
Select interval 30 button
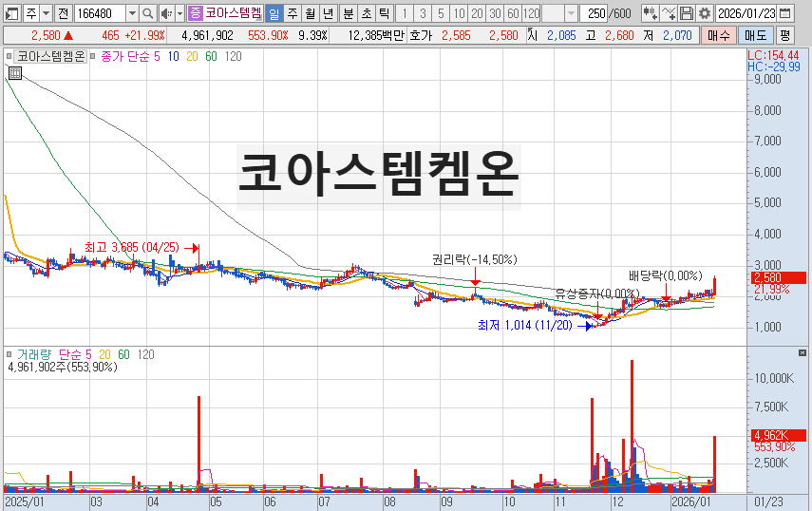click(x=495, y=13)
